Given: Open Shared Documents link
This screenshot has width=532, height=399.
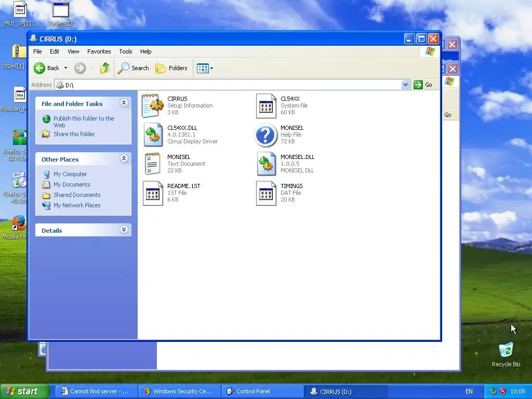Looking at the screenshot, I should pos(77,195).
